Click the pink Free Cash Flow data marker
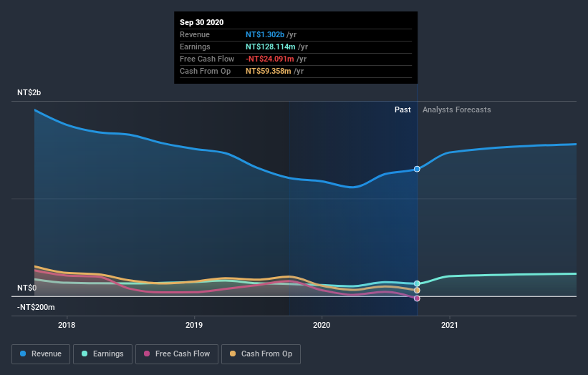This screenshot has width=588, height=375. coord(417,298)
